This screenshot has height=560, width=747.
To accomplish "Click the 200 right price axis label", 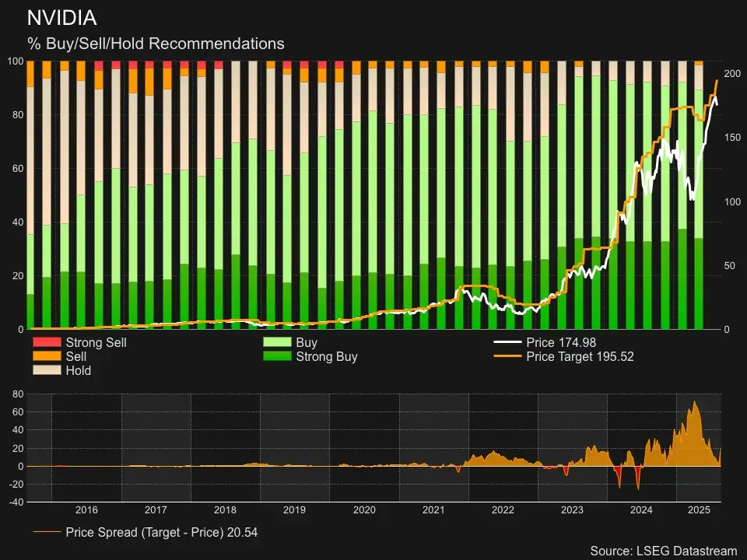I will (732, 73).
